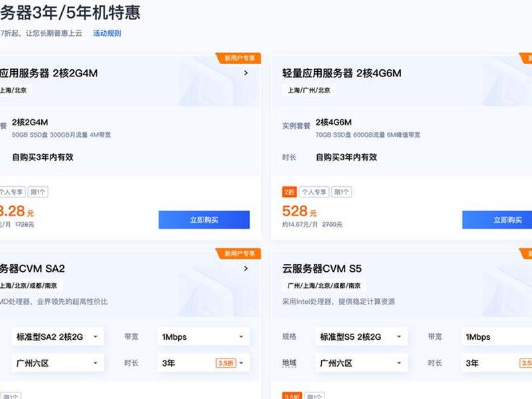Image resolution: width=532 pixels, height=399 pixels.
Task: Expand the S5 card 广州六区 region dropdown
Action: tap(361, 363)
